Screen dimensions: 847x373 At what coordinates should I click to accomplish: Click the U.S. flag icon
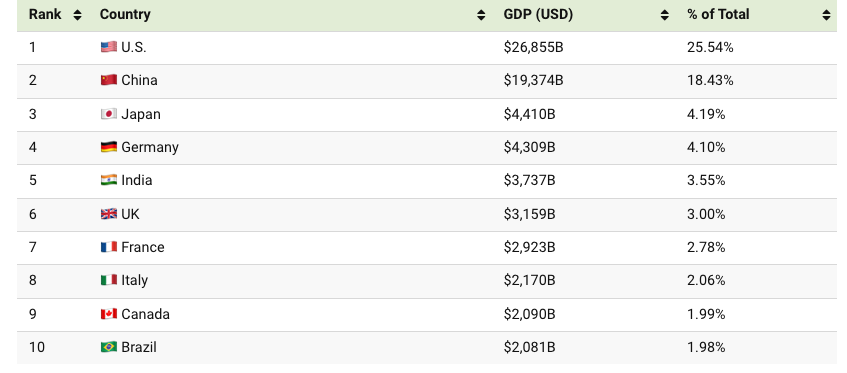coord(109,47)
